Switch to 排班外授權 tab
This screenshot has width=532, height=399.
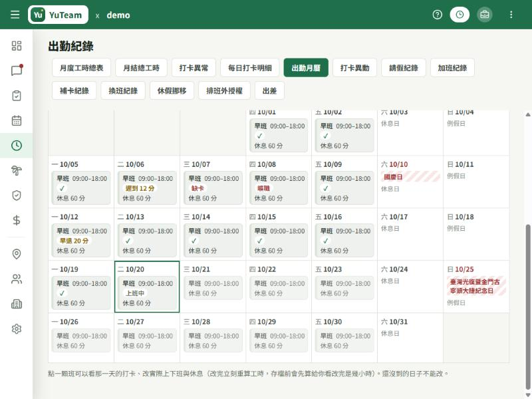224,90
